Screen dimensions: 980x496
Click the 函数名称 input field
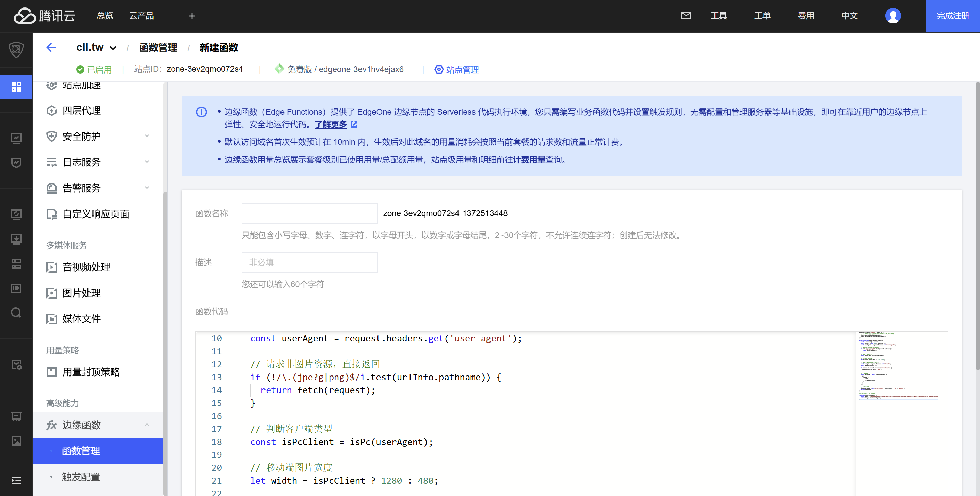tap(309, 213)
